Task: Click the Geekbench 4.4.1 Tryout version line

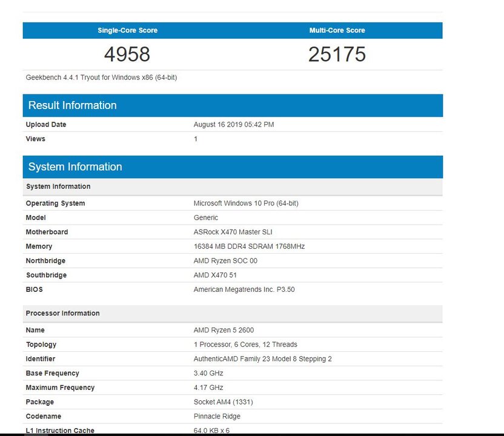Action: 101,78
